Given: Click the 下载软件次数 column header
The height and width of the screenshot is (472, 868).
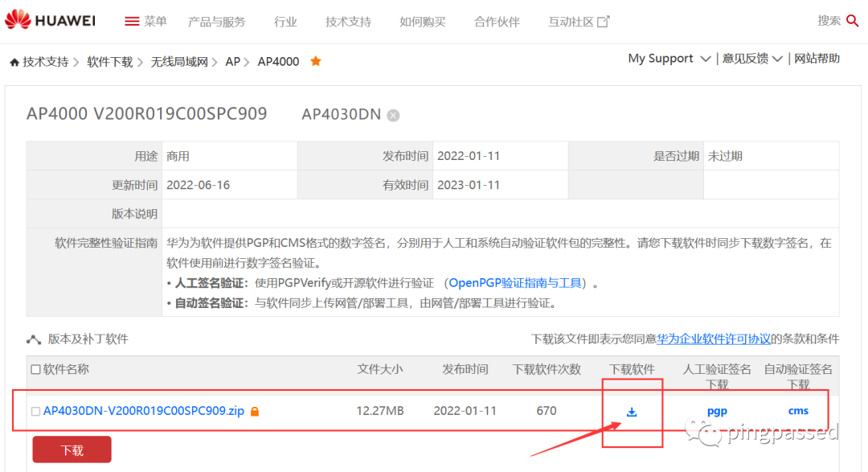Looking at the screenshot, I should 547,370.
